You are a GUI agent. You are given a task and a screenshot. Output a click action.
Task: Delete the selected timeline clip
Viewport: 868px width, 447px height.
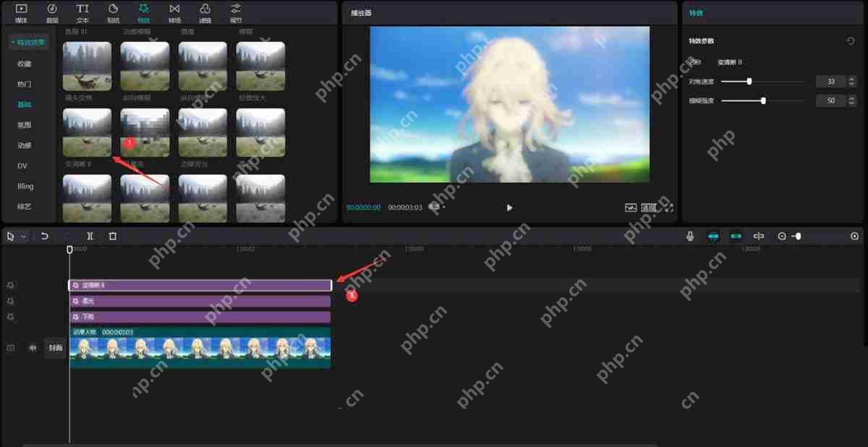[x=113, y=236]
